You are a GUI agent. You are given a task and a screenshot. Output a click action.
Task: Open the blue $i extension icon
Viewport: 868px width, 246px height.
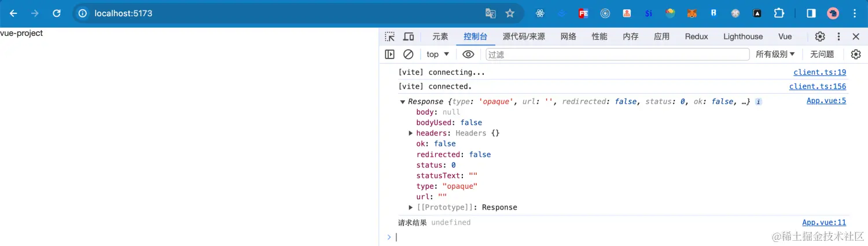tap(649, 13)
